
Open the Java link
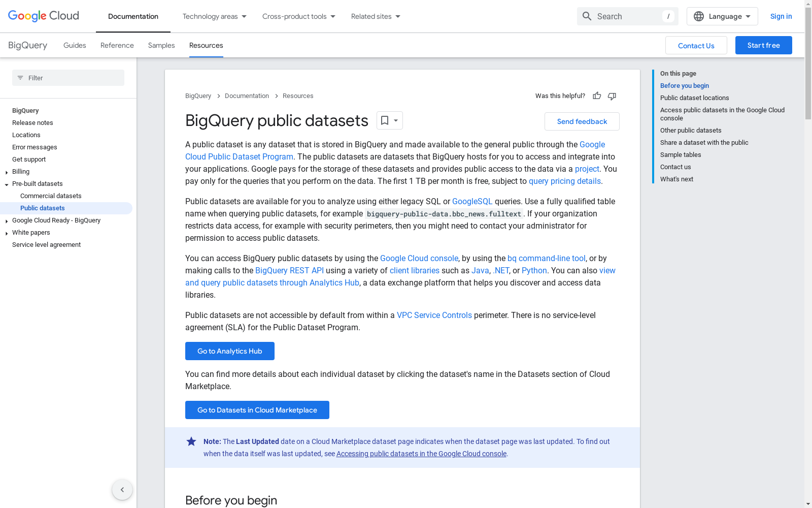pos(480,271)
